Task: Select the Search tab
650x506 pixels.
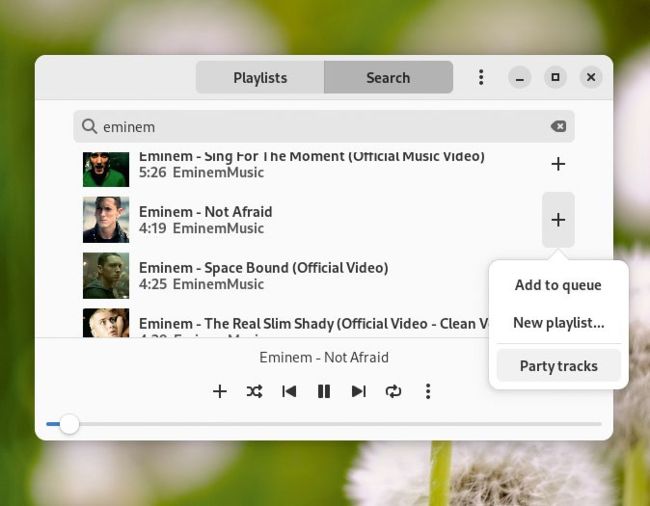Action: [x=388, y=77]
